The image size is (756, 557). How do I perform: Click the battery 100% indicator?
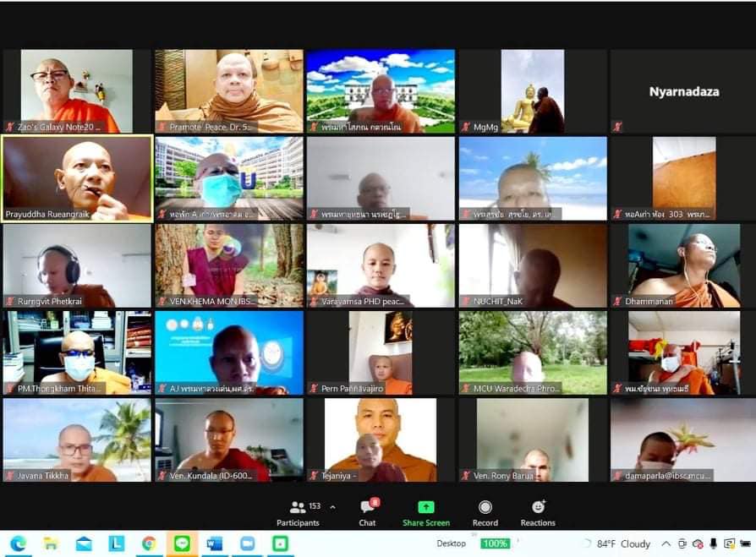click(495, 543)
